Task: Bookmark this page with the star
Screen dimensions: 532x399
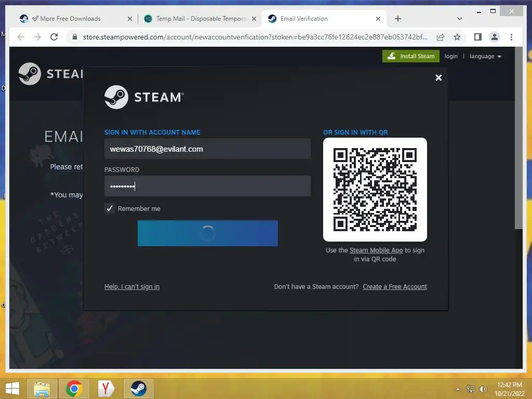Action: (x=457, y=37)
